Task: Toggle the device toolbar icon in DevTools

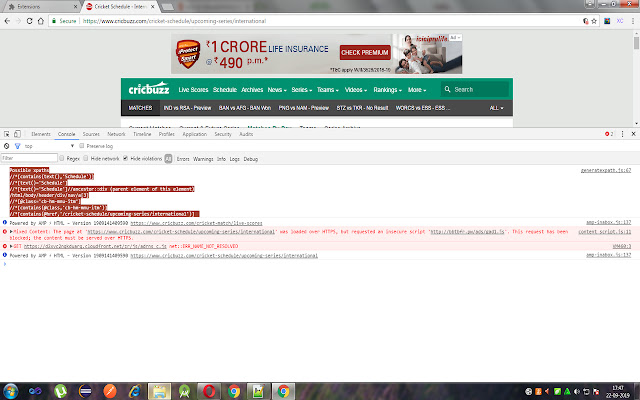Action: click(17, 134)
